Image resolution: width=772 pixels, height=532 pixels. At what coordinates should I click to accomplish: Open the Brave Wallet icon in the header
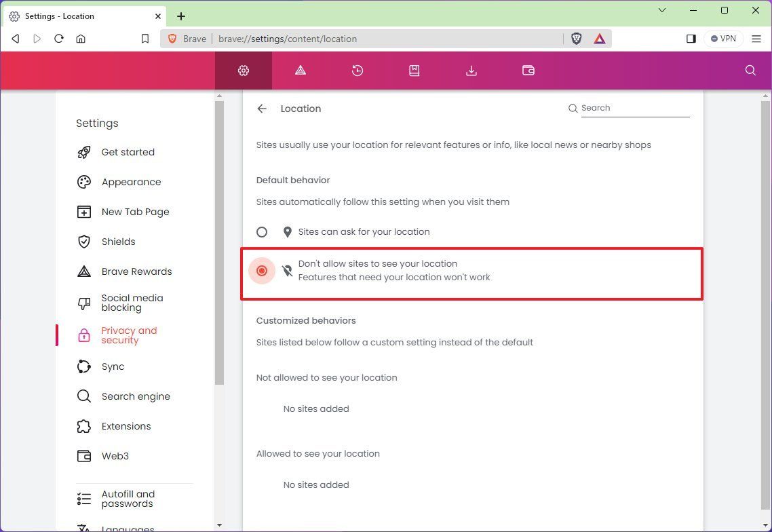(x=528, y=70)
